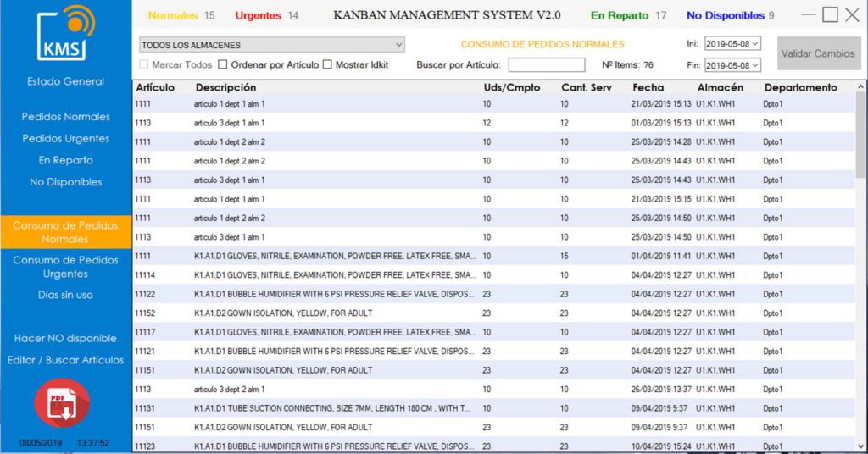Select article 11121 bubble humidifier row
This screenshot has width=868, height=454.
click(x=494, y=352)
